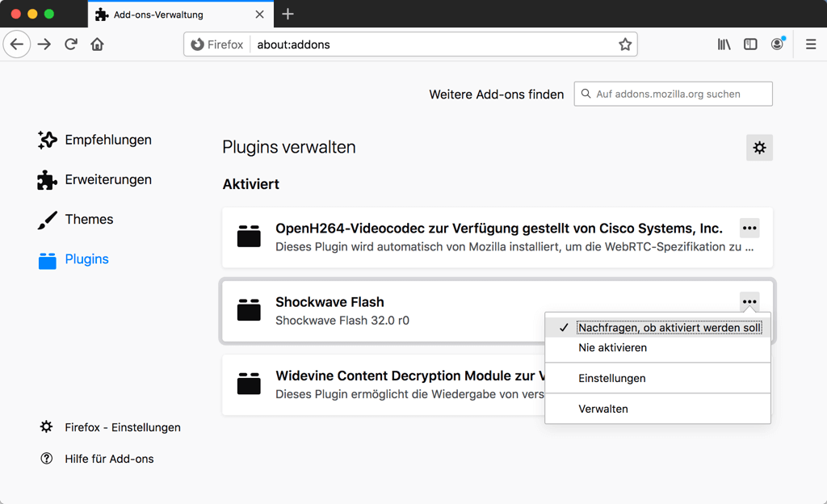Viewport: 827px width, 504px height.
Task: Go back with the browser back arrow
Action: point(17,44)
